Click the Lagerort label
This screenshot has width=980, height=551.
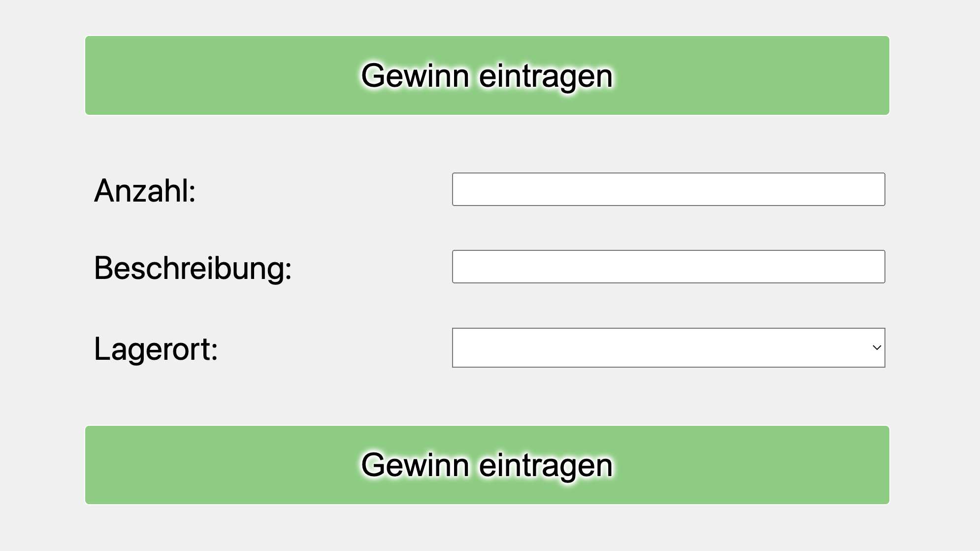(x=156, y=349)
